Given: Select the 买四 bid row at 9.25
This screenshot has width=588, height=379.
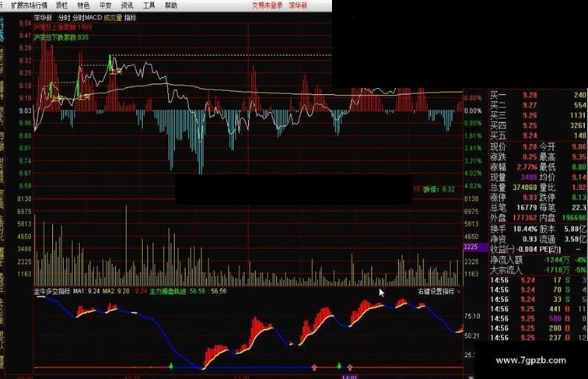Looking at the screenshot, I should [x=538, y=126].
